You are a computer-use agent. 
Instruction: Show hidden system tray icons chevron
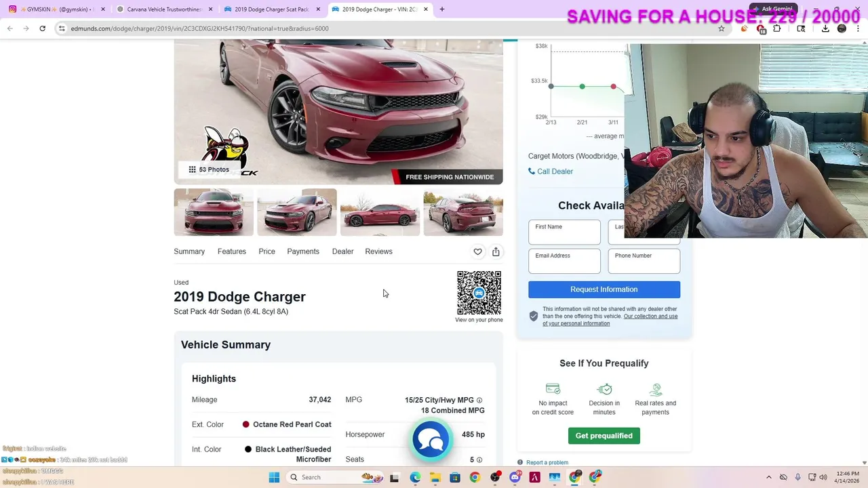(768, 477)
